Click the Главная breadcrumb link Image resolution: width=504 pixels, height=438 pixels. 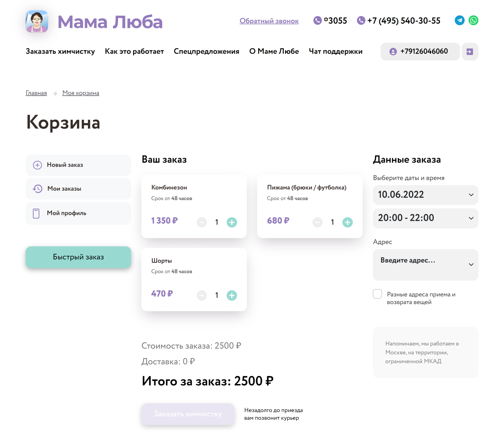click(36, 93)
